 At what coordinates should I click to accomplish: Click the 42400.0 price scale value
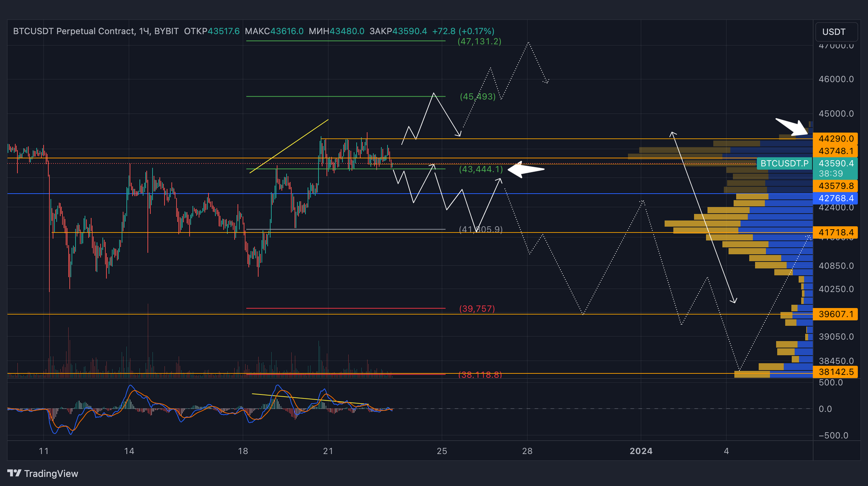pos(836,207)
